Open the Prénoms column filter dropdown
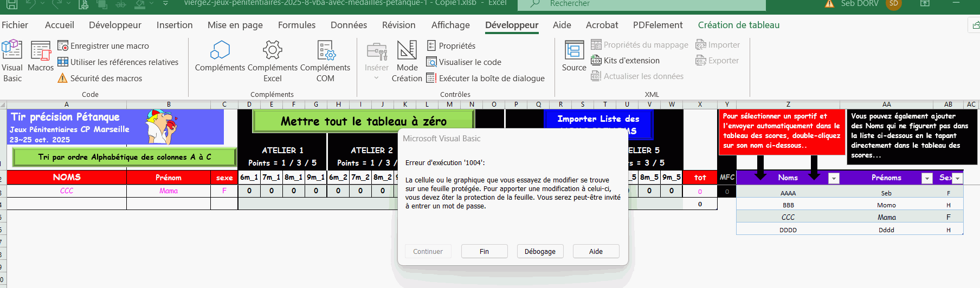 [927, 178]
